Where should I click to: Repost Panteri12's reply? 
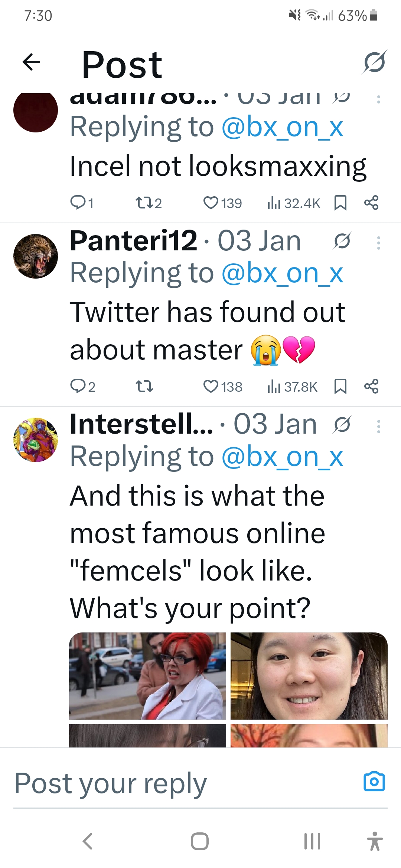tap(144, 387)
